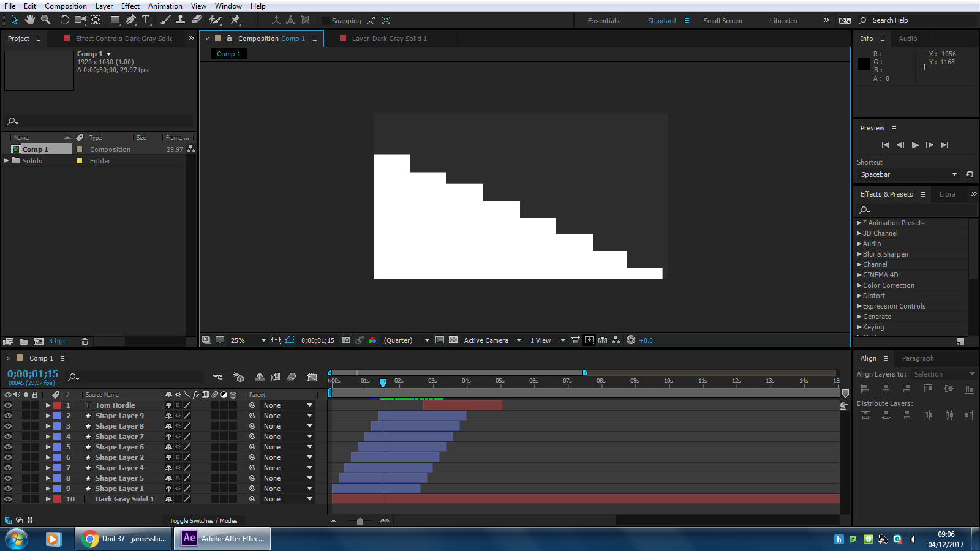Click Toggle Switches / Modes button
This screenshot has width=980, height=551.
coord(203,521)
